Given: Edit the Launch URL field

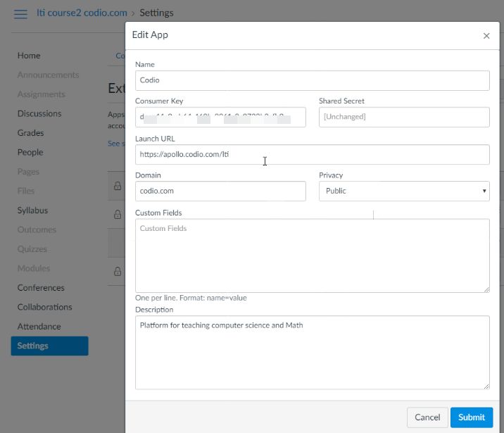Looking at the screenshot, I should click(312, 155).
